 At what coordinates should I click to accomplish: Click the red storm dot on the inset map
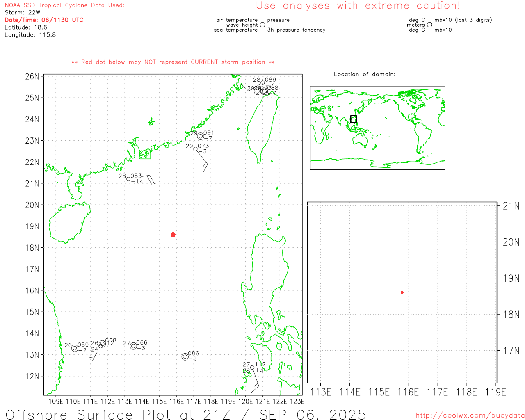[402, 292]
